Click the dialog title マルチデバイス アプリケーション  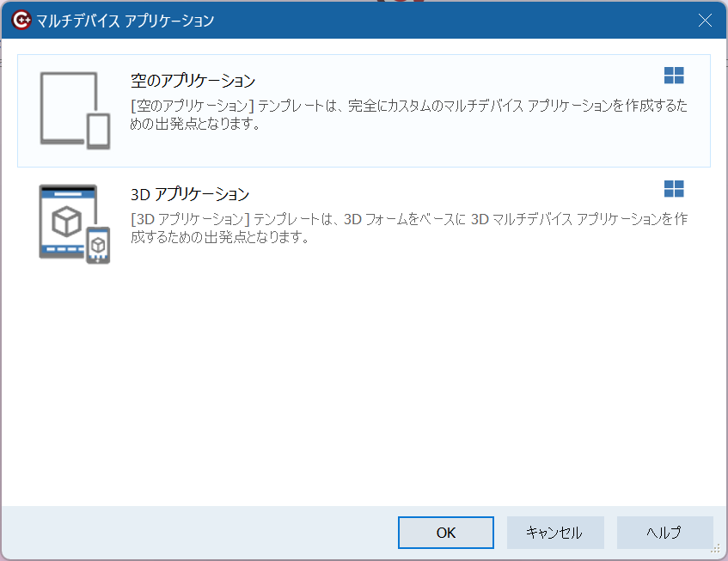pyautogui.click(x=125, y=21)
